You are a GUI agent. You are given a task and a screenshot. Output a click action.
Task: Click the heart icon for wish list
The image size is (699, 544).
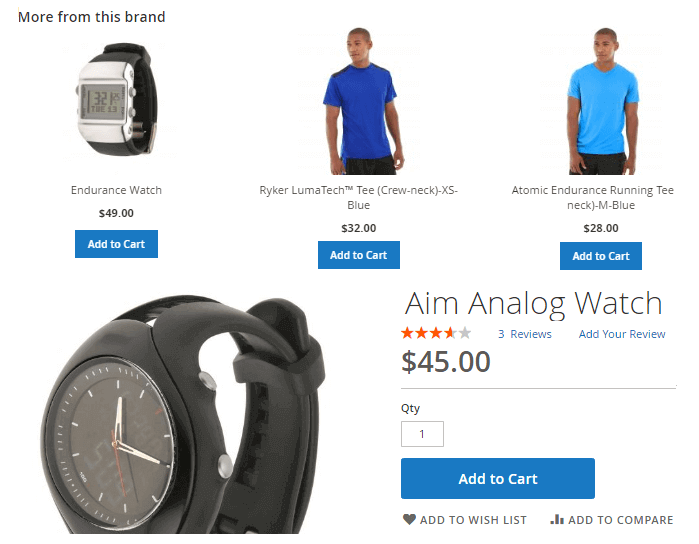pos(409,519)
